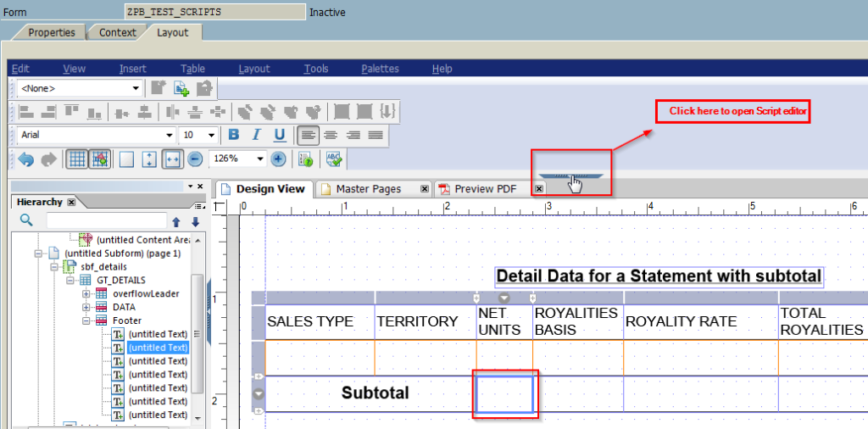Jump to next hierarchy match arrow
868x429 pixels.
tap(195, 222)
